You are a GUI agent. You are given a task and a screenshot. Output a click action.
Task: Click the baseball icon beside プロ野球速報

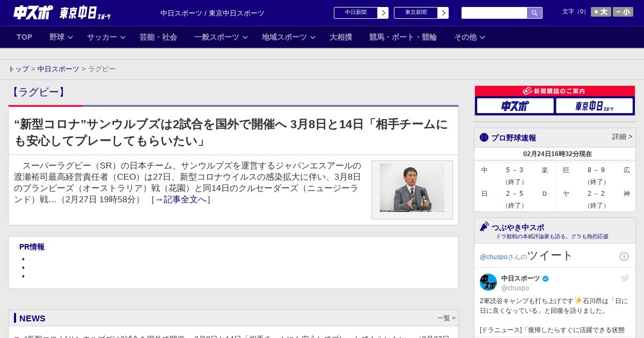pyautogui.click(x=484, y=137)
